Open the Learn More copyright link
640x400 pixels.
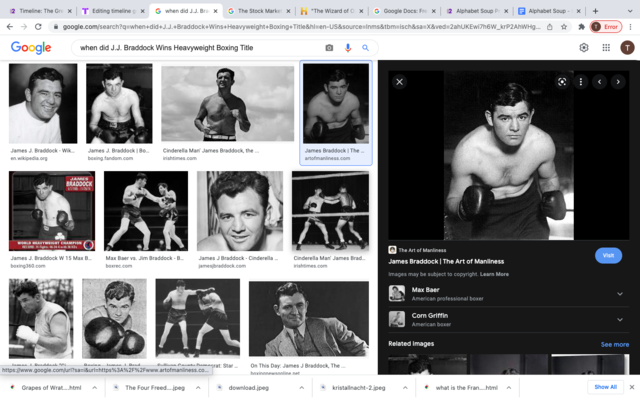coord(494,274)
